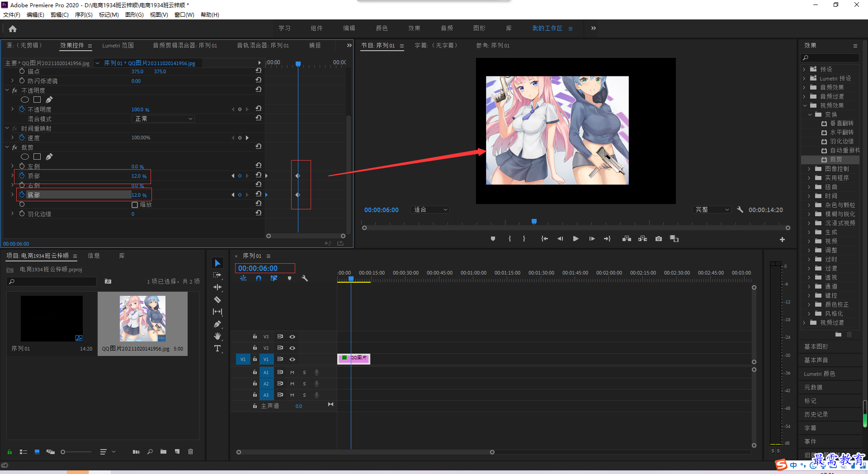This screenshot has width=868, height=474.
Task: Click the program monitor playhead scrubber
Action: click(534, 221)
